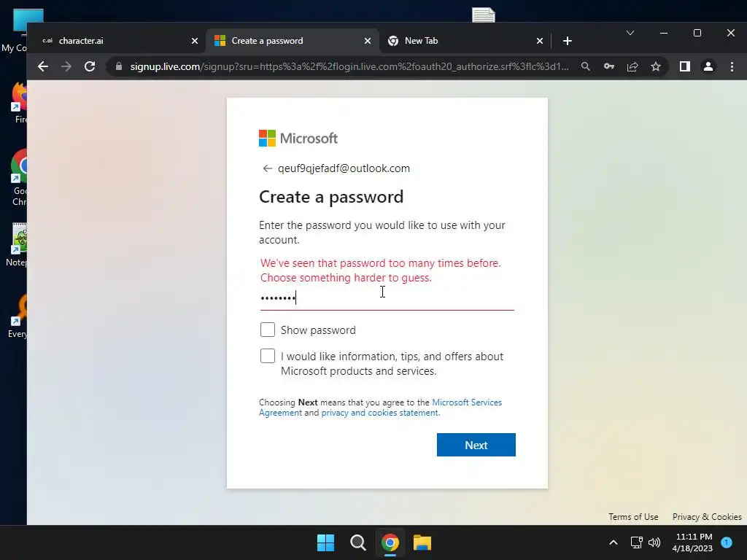This screenshot has width=747, height=560.
Task: Open network status tray icon
Action: tap(636, 542)
